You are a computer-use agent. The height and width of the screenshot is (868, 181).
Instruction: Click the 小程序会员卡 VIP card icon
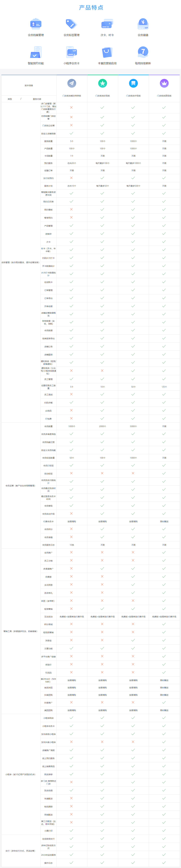[71, 52]
